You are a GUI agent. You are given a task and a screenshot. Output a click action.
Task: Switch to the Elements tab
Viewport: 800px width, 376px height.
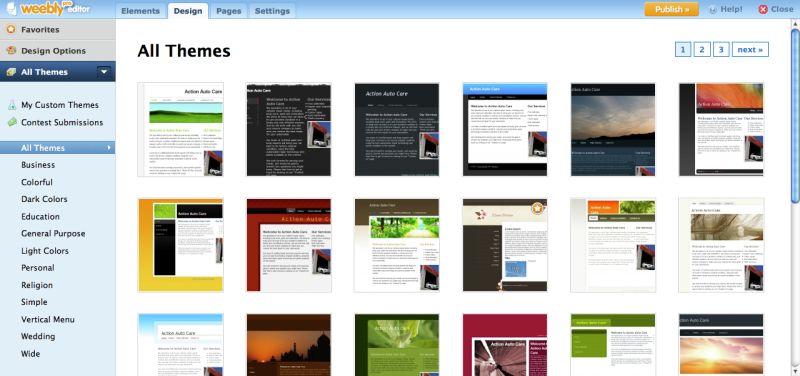click(x=141, y=11)
